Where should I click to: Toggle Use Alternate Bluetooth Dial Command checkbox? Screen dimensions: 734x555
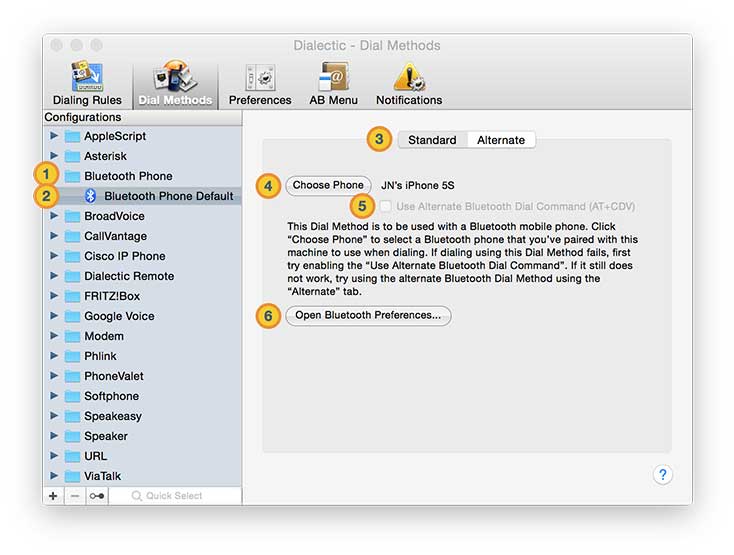(x=386, y=206)
